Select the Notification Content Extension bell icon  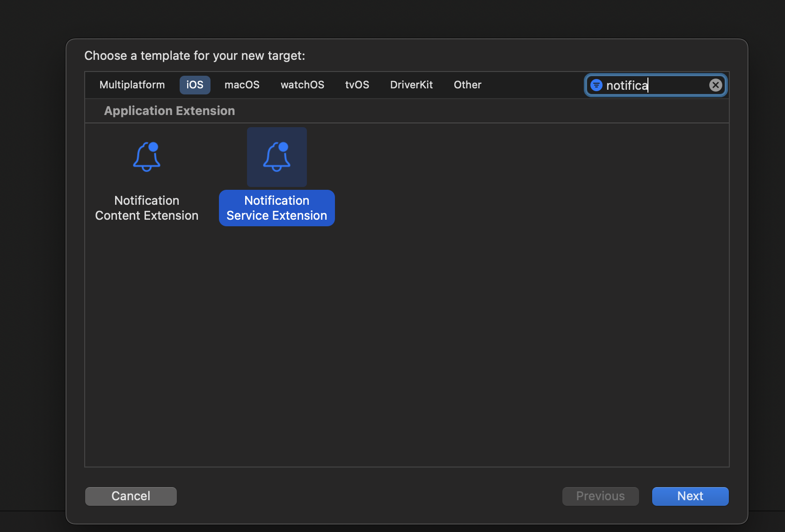pyautogui.click(x=146, y=157)
